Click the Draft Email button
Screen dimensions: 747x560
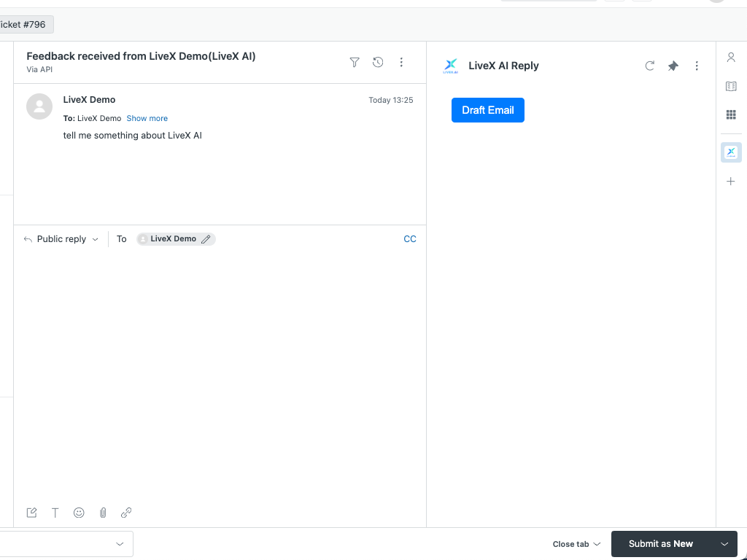[487, 110]
